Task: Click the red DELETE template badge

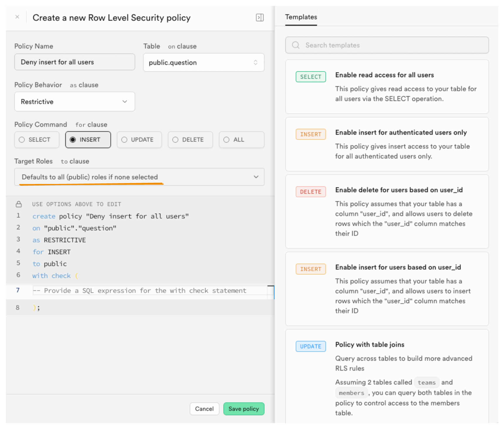Action: point(310,192)
